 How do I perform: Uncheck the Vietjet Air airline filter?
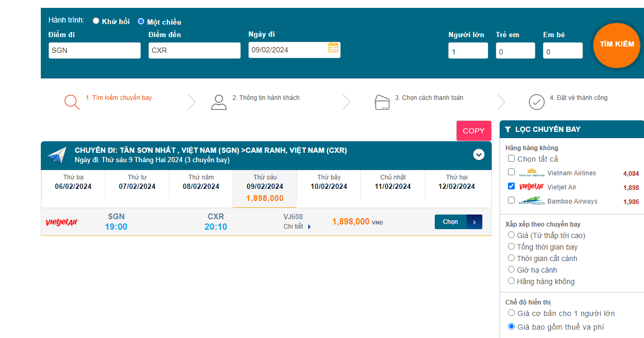(511, 186)
